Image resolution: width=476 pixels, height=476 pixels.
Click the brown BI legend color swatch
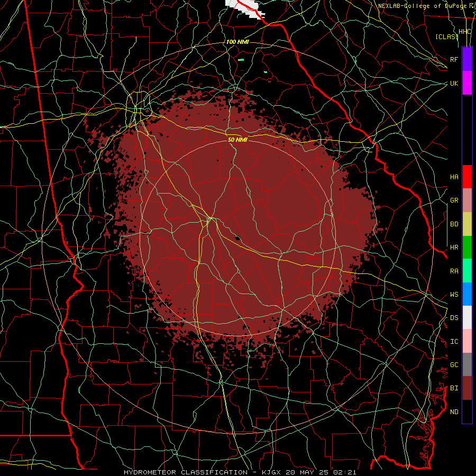(467, 388)
